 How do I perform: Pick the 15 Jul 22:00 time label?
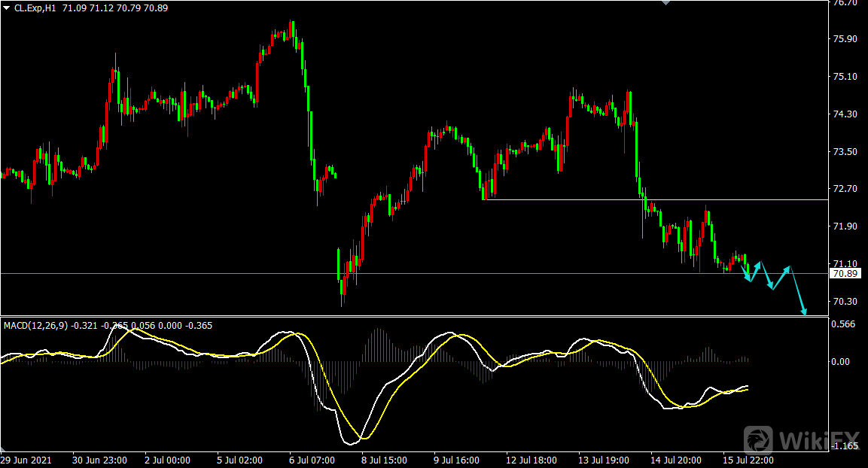click(x=747, y=460)
